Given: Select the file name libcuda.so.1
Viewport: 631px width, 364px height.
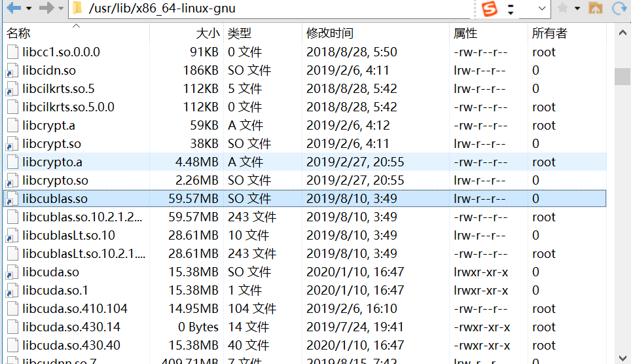Looking at the screenshot, I should tap(55, 290).
